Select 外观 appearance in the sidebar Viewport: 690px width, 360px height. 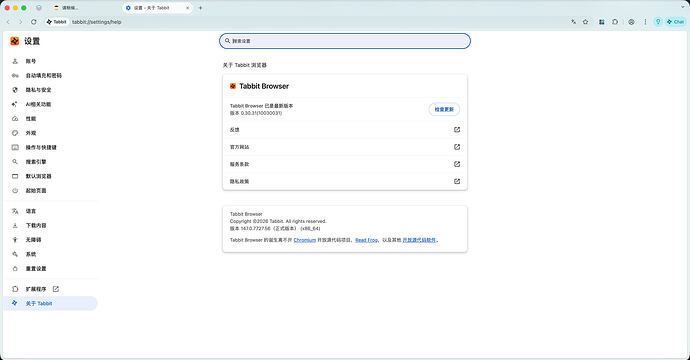point(30,133)
